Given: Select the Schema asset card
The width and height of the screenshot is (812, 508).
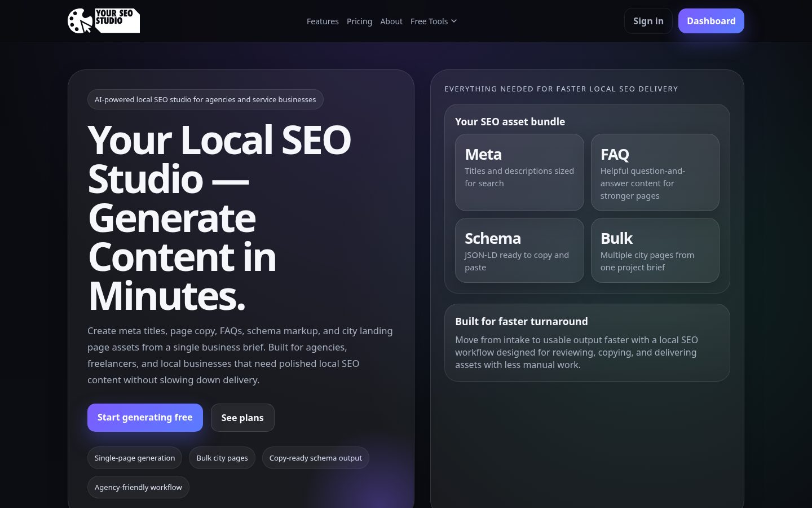Looking at the screenshot, I should (x=519, y=250).
